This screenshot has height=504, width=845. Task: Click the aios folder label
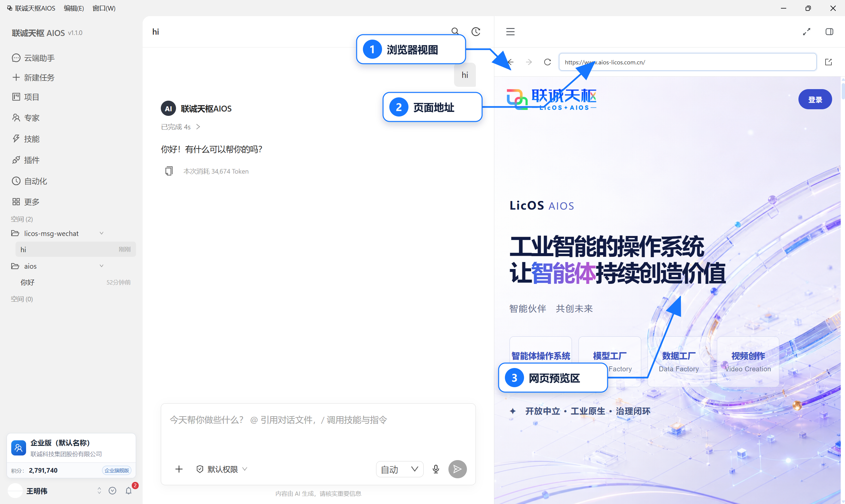30,266
